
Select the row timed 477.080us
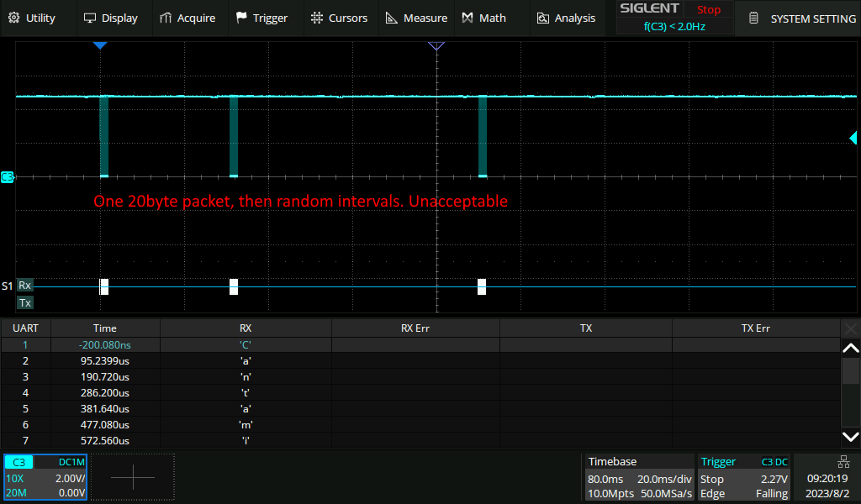pyautogui.click(x=420, y=424)
